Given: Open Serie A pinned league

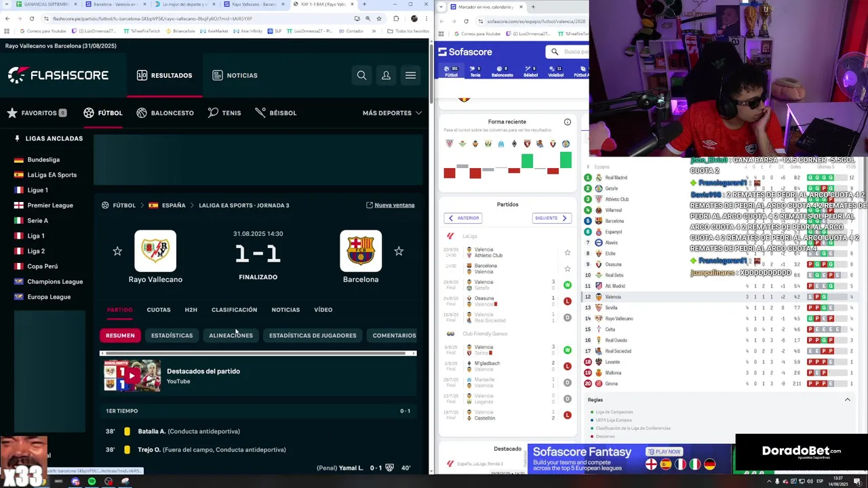Looking at the screenshot, I should click(x=31, y=221).
